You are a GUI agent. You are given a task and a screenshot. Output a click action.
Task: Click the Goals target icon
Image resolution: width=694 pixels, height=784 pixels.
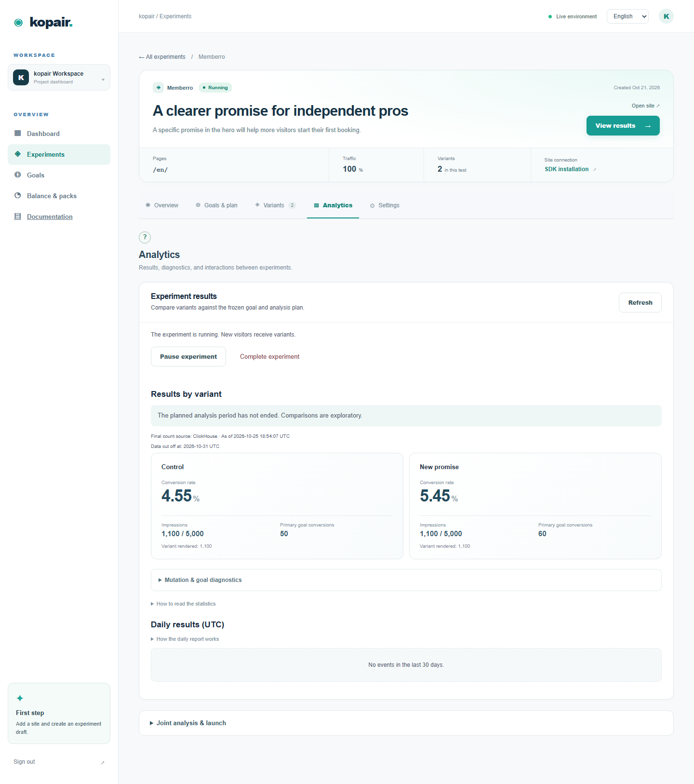[x=18, y=175]
